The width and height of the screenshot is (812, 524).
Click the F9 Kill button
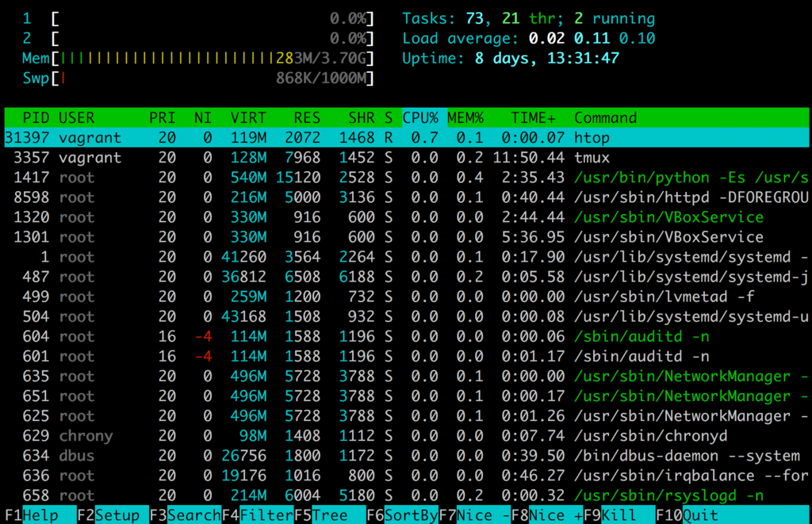(x=619, y=515)
